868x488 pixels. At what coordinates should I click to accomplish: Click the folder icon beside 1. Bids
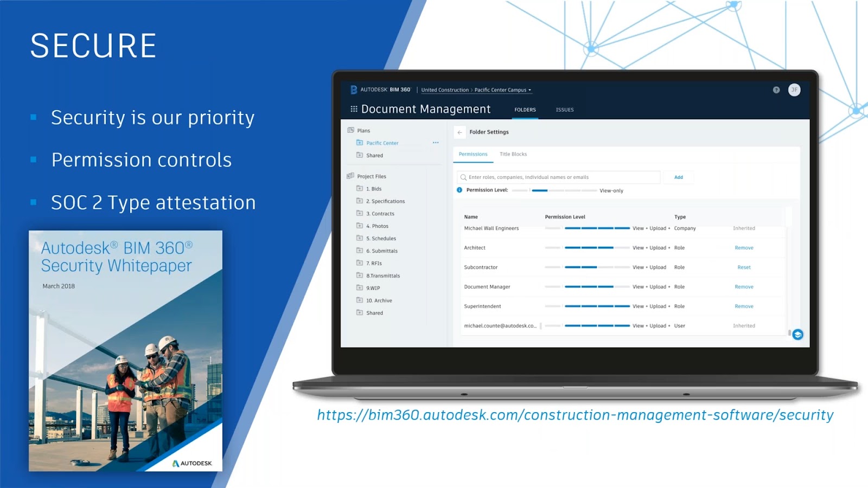359,189
